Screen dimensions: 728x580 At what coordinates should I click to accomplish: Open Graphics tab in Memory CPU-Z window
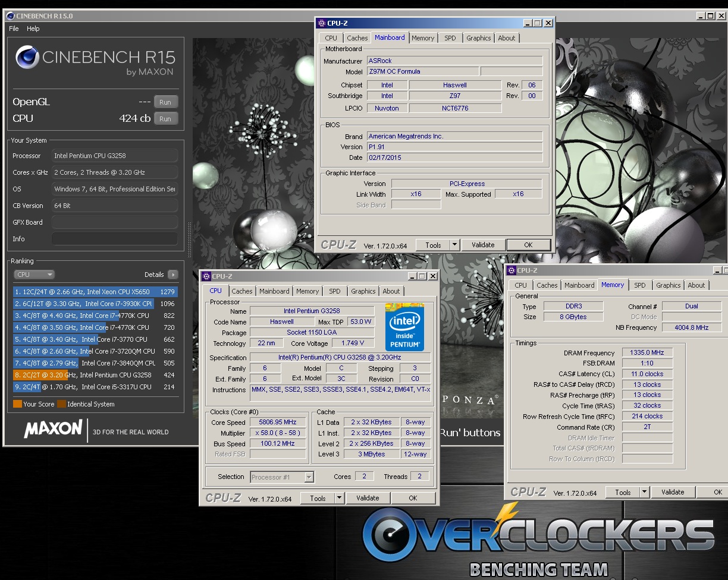(x=669, y=285)
